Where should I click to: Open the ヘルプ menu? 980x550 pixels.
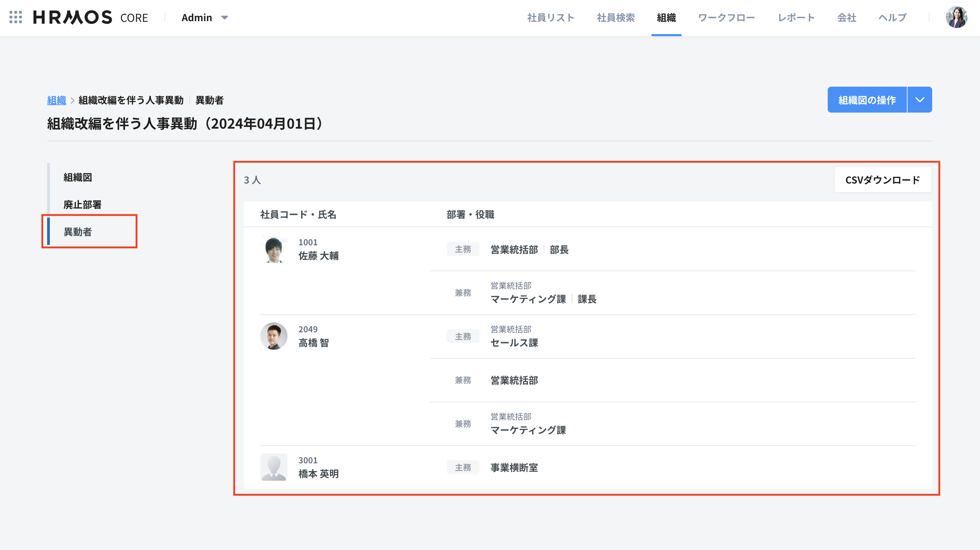(892, 17)
